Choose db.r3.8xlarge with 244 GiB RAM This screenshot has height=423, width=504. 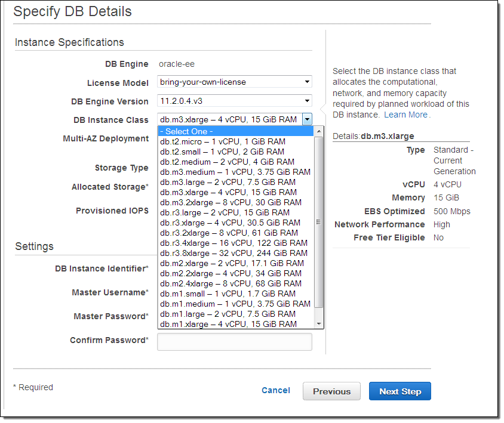(233, 253)
